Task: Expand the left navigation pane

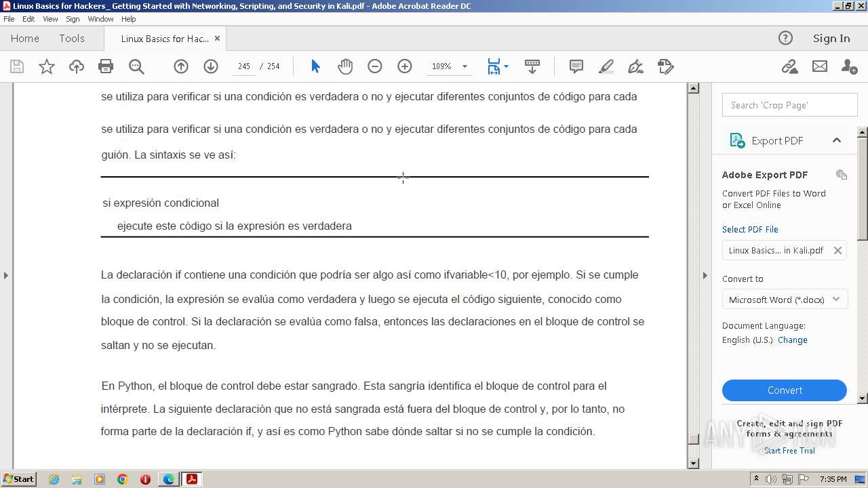Action: (6, 275)
